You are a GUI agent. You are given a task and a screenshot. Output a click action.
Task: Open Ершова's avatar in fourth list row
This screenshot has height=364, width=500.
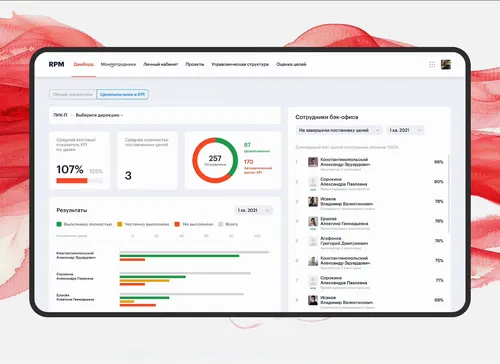[313, 221]
